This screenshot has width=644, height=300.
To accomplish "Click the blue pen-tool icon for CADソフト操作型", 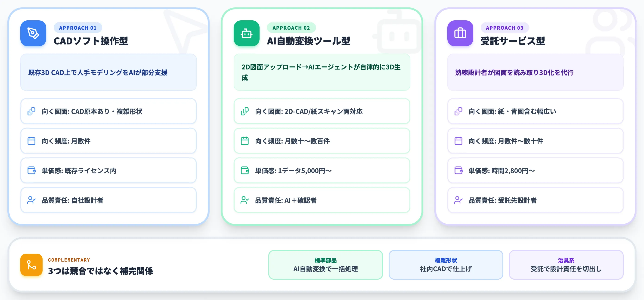I will click(x=33, y=33).
